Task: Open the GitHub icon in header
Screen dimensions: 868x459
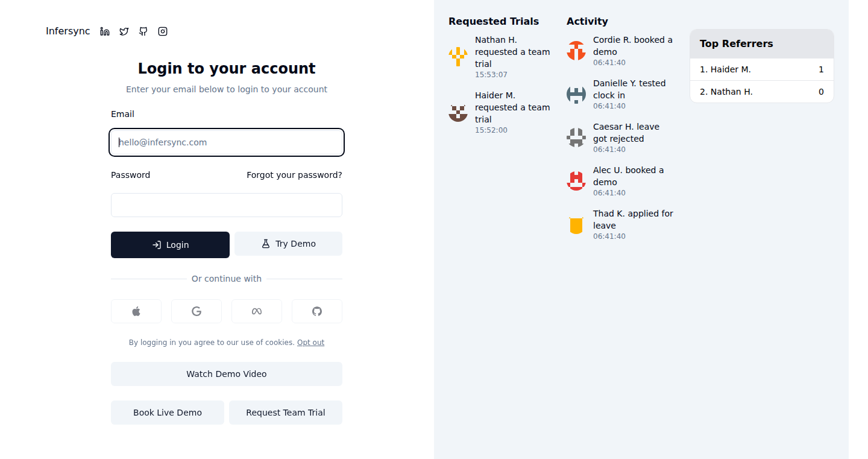Action: (x=143, y=31)
